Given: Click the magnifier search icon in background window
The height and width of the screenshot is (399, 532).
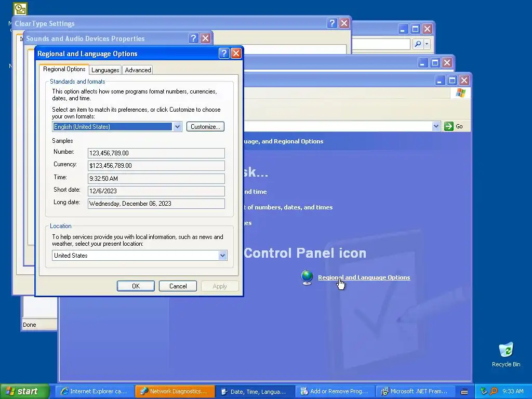Looking at the screenshot, I should 418,44.
